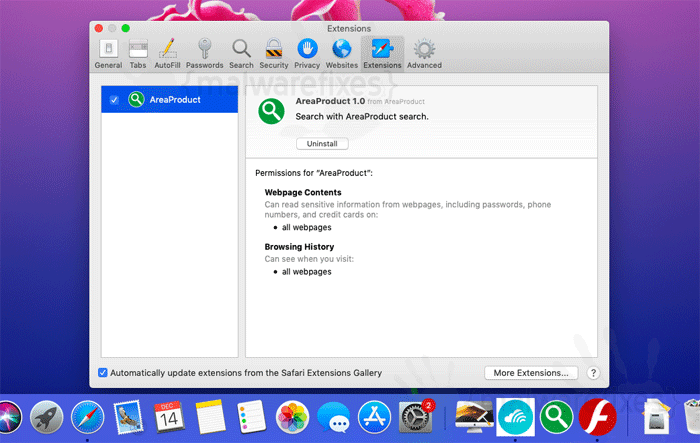Open the AutoFill preferences pane

pyautogui.click(x=167, y=54)
